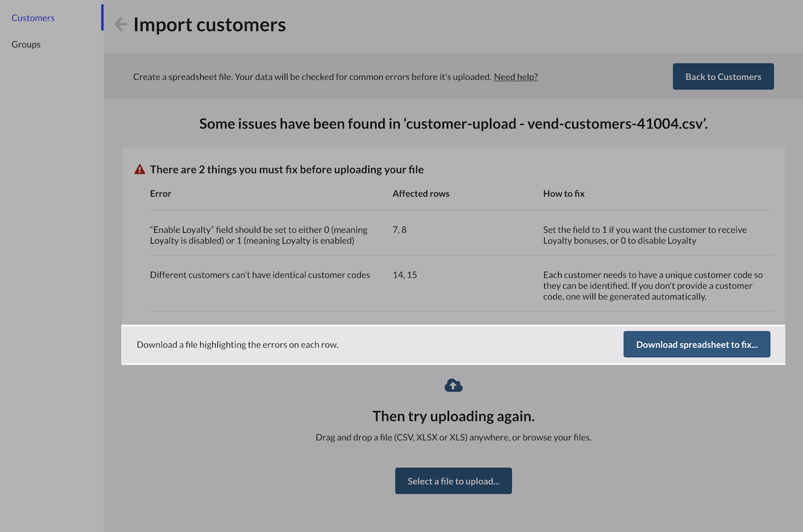Click the Affected rows column header
This screenshot has height=532, width=803.
[421, 194]
